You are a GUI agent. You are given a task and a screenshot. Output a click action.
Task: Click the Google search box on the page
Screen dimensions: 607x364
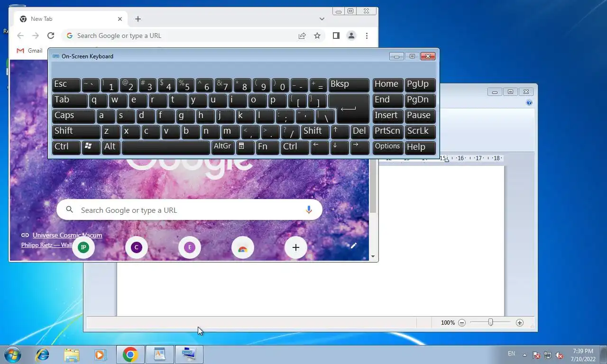tap(189, 210)
